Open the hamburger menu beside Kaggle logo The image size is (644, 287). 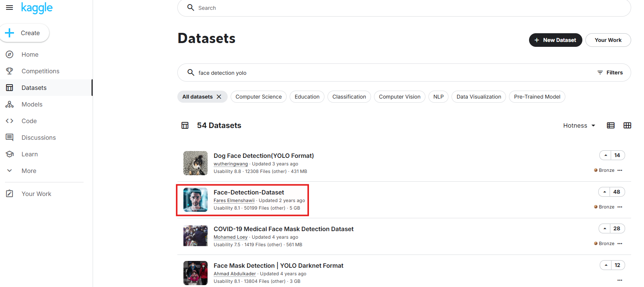[x=9, y=8]
